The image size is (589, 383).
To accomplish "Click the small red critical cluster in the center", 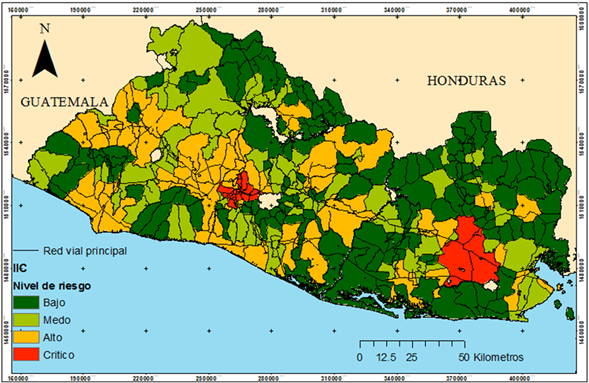I will 240,190.
